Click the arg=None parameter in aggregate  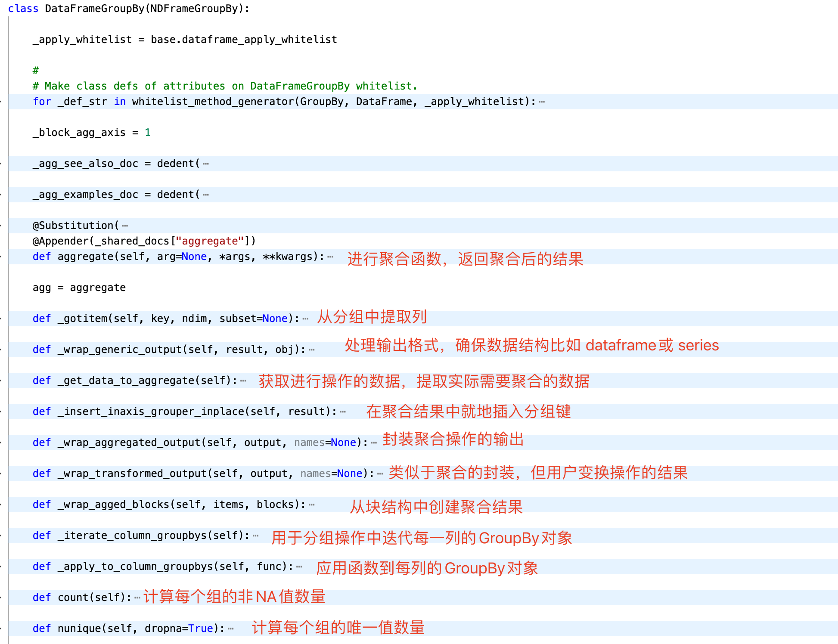tap(182, 257)
